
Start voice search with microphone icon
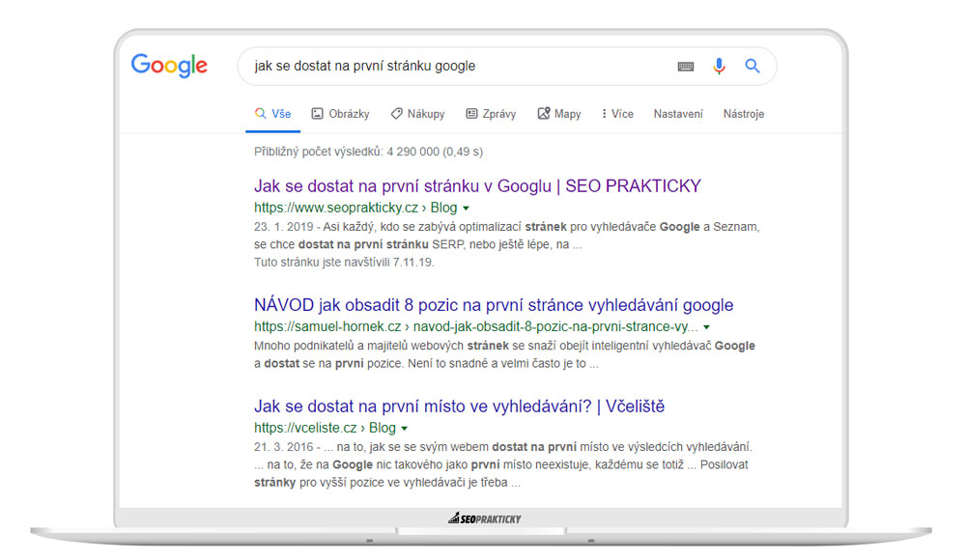719,66
